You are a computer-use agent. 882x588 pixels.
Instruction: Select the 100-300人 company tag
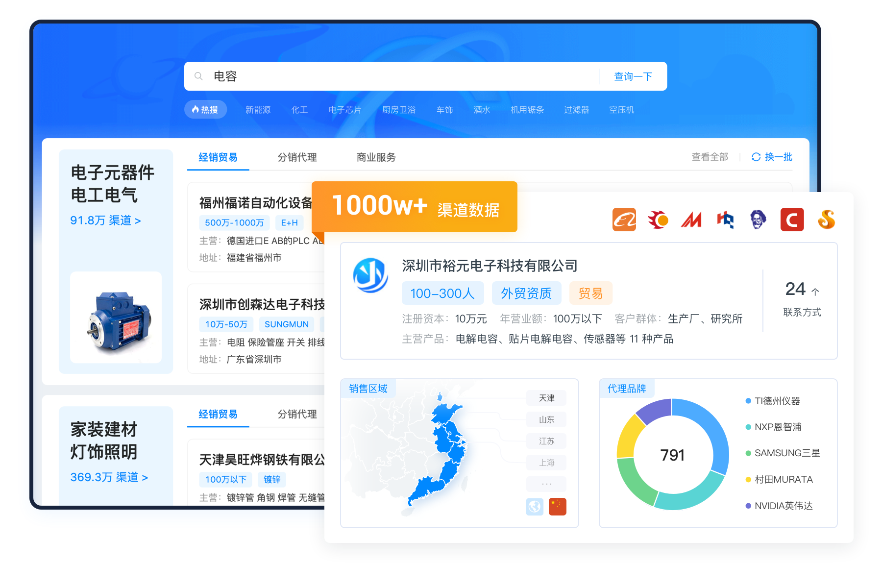[442, 293]
